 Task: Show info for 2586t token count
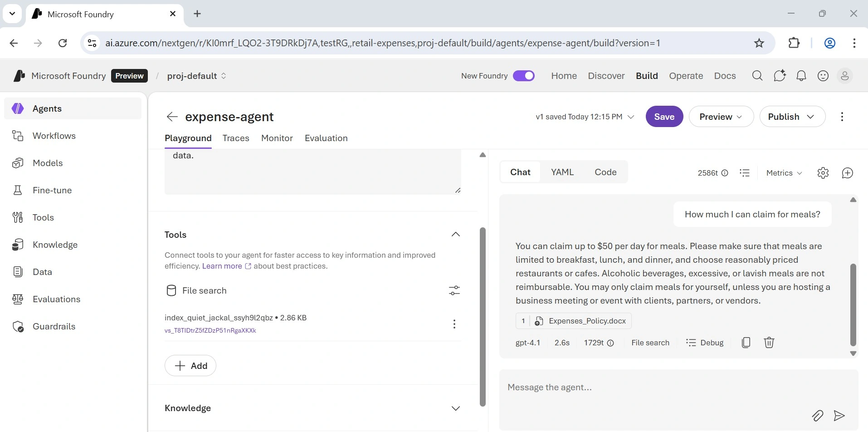pos(725,173)
